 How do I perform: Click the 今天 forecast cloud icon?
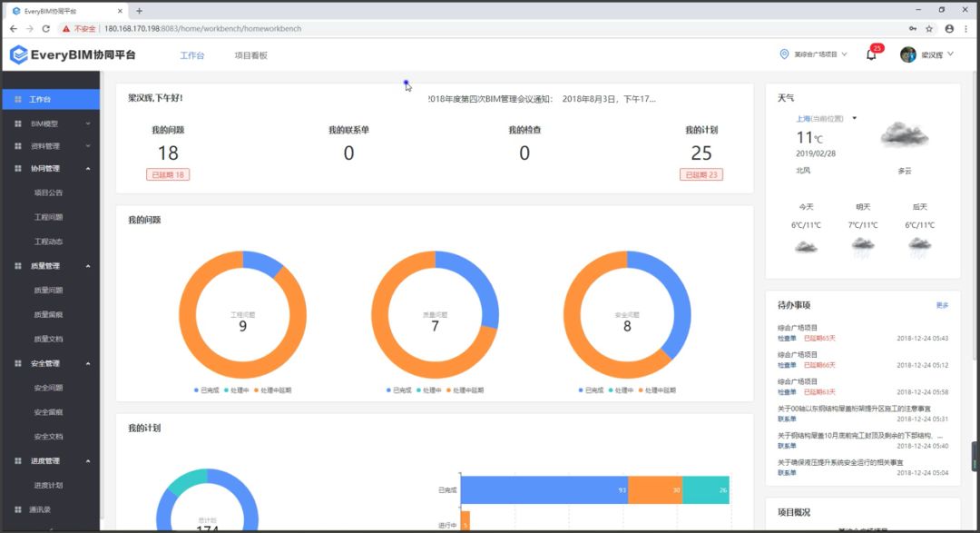[807, 247]
